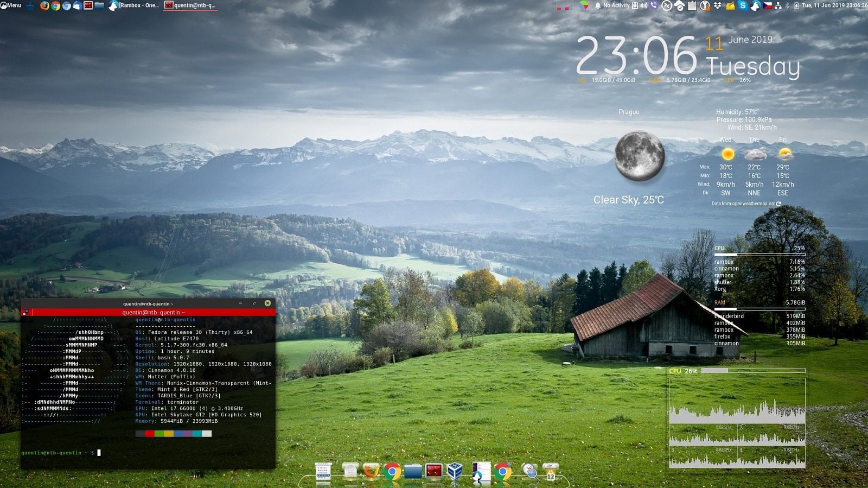868x488 pixels.
Task: Switch to the Rambox window in taskbar
Action: [x=134, y=5]
